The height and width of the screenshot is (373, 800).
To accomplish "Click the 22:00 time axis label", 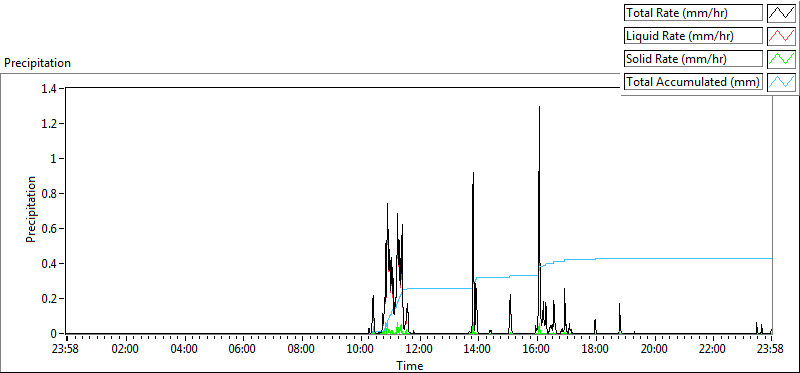I will (x=713, y=349).
